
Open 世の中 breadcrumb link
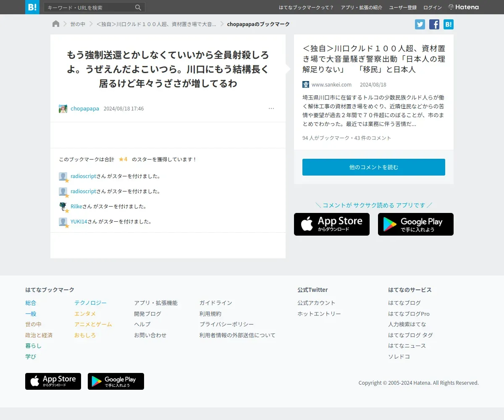click(x=78, y=24)
